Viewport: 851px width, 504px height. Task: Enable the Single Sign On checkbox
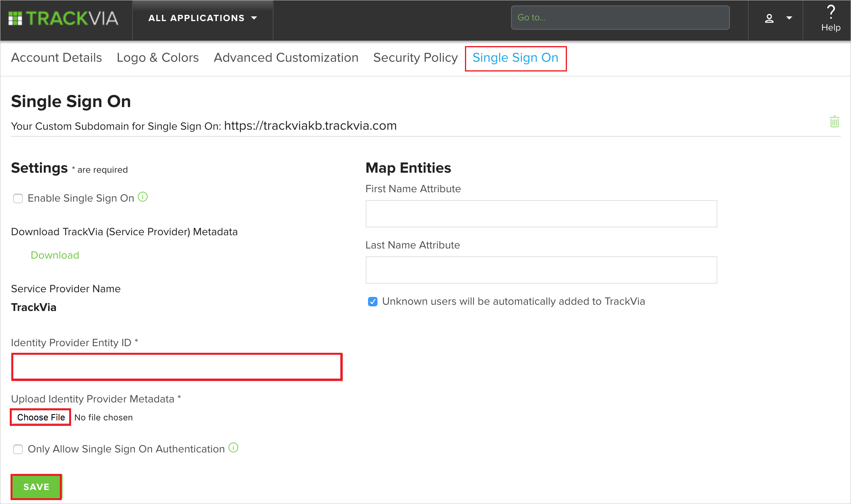18,198
